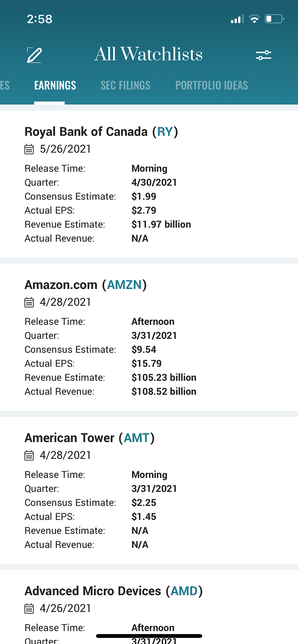Open the Portfolio Ideas tab
This screenshot has width=298, height=644.
212,86
